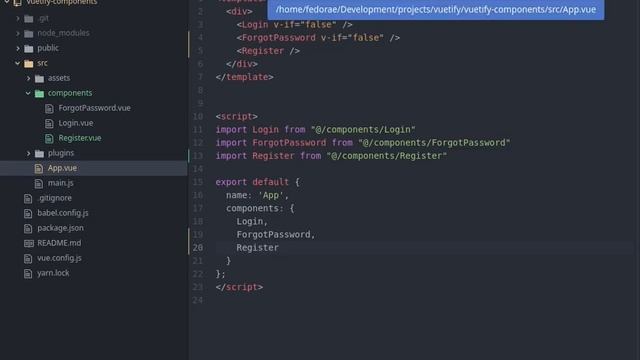Expand the assets folder chevron
Screen dimensions: 640x360
(28, 78)
